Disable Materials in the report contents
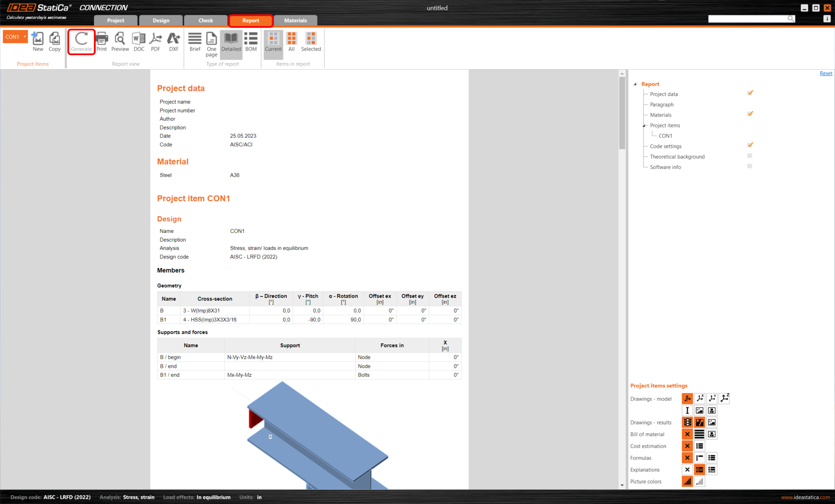The width and height of the screenshot is (835, 504). tap(750, 113)
